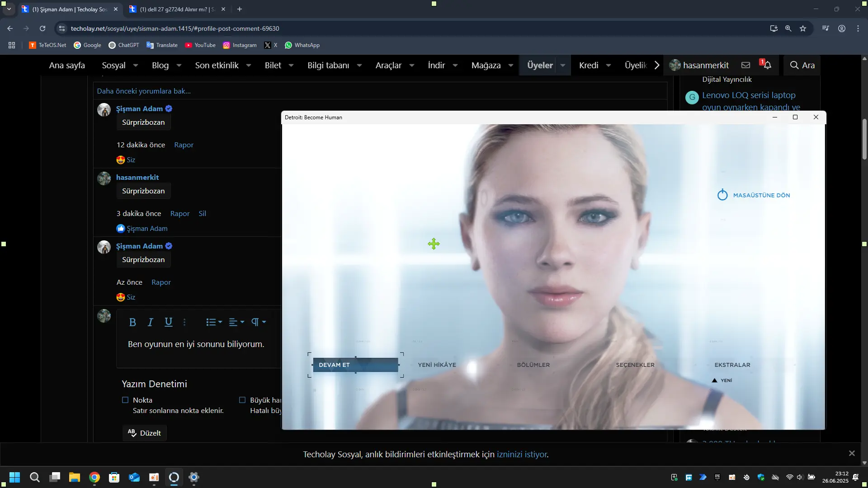Expand the Bilgi tabanı dropdown arrow

coord(359,66)
